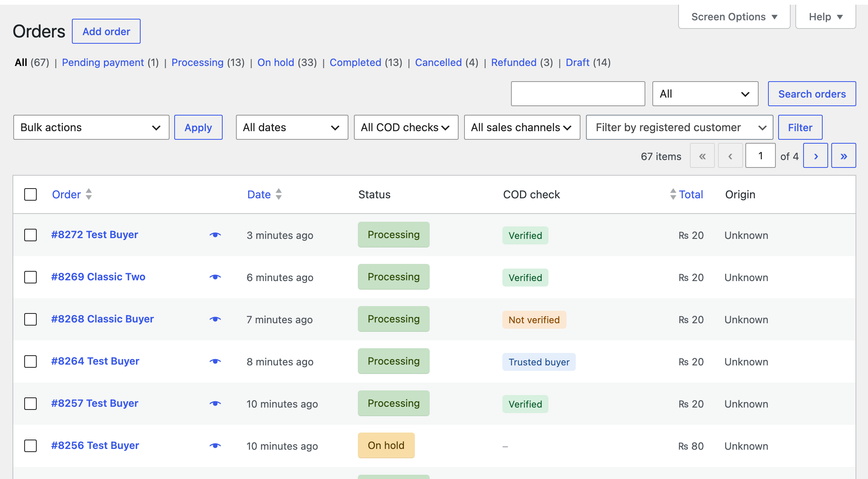View Draft orders

click(577, 62)
